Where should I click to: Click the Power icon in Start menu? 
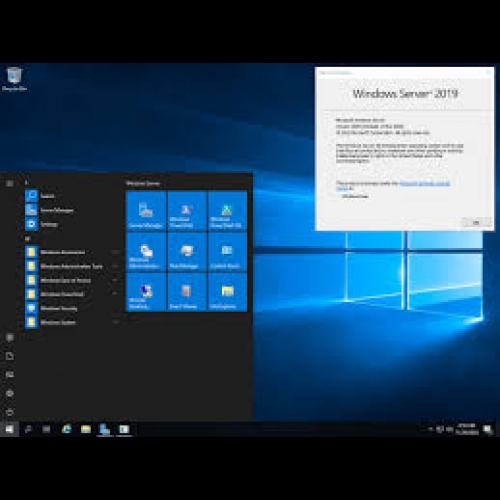10,412
